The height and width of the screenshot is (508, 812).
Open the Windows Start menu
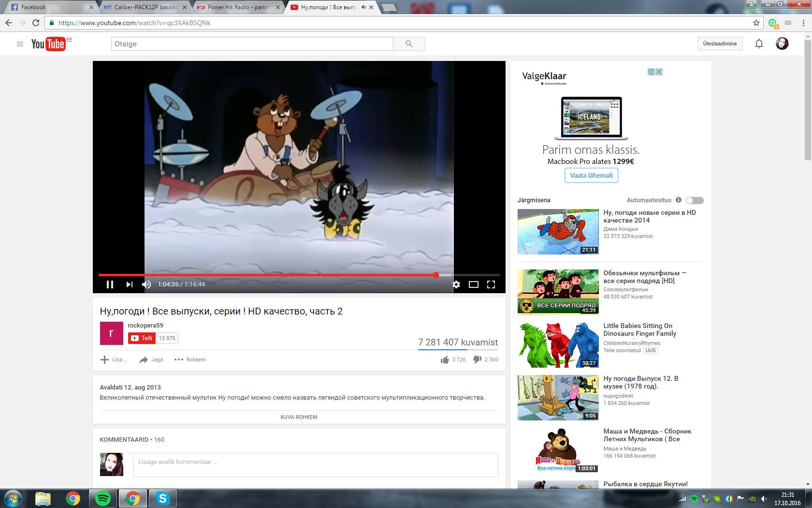13,498
